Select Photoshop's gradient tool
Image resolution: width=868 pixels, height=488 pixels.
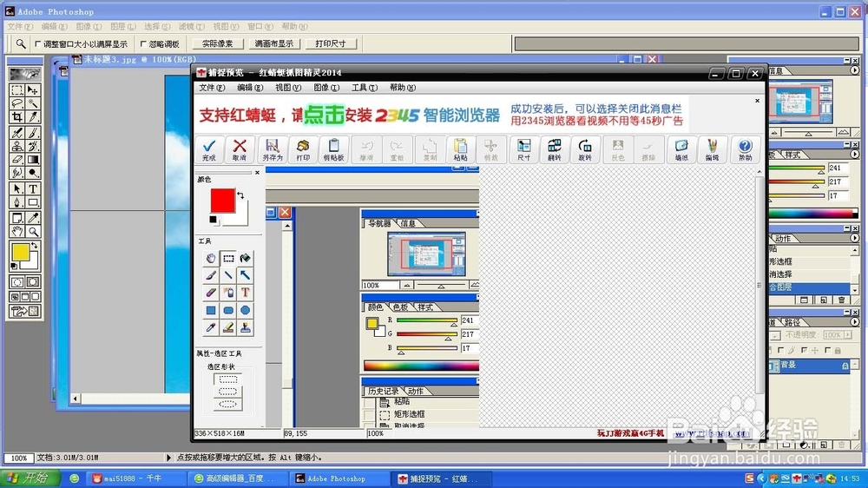(x=33, y=160)
